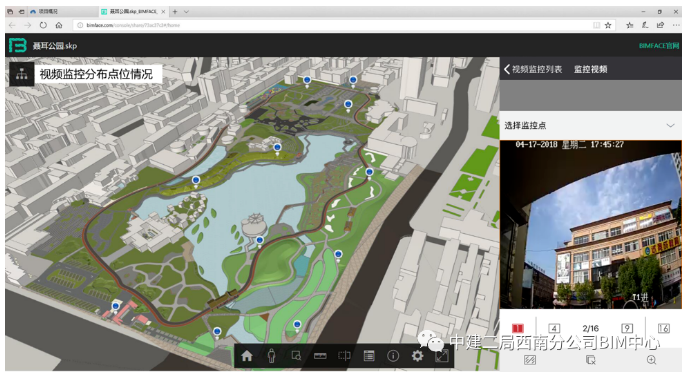Viewport: 684px width, 379px height.
Task: Click the magnifier zoom icon below the video panel
Action: click(651, 360)
